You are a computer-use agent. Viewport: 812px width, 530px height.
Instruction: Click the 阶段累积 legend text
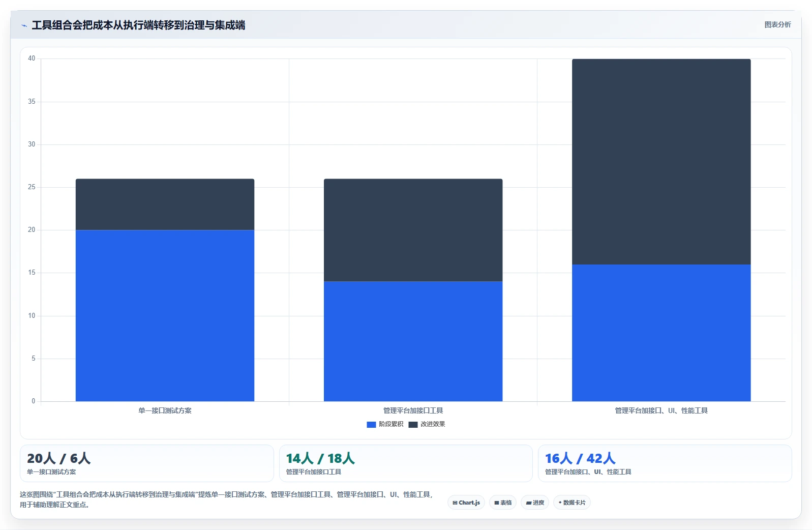coord(390,424)
